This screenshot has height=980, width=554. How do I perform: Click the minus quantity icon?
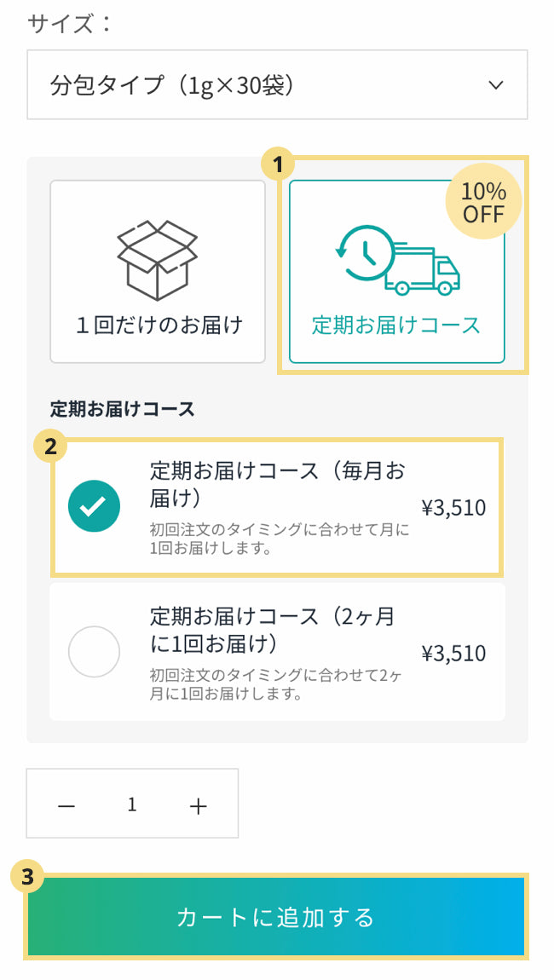pos(66,806)
